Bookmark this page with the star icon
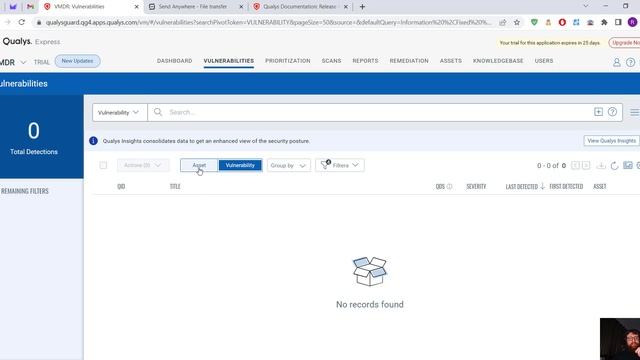This screenshot has height=360, width=640. pyautogui.click(x=517, y=22)
